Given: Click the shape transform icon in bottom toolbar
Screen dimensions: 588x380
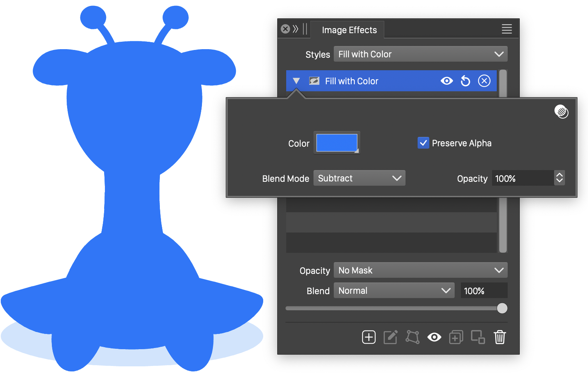Looking at the screenshot, I should click(413, 337).
